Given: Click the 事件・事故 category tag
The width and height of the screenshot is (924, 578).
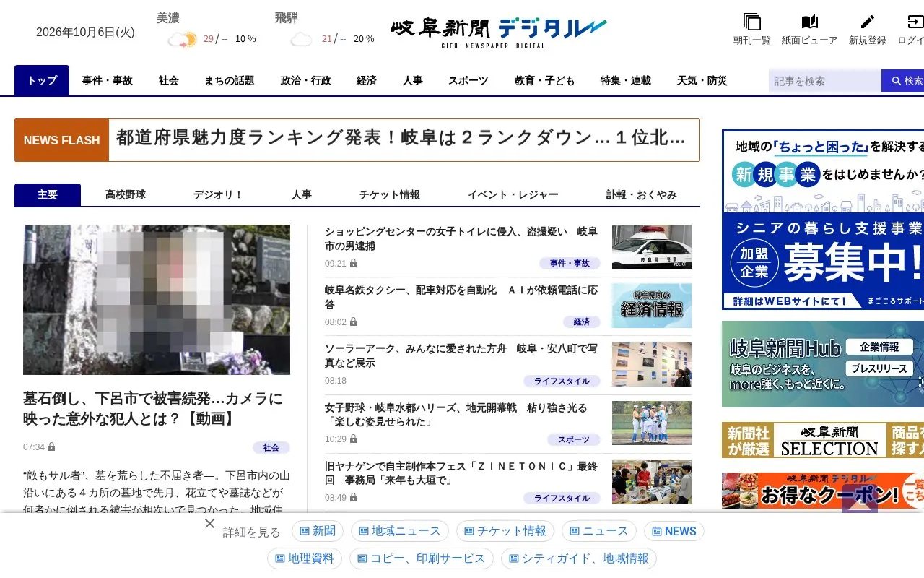Looking at the screenshot, I should 570,264.
